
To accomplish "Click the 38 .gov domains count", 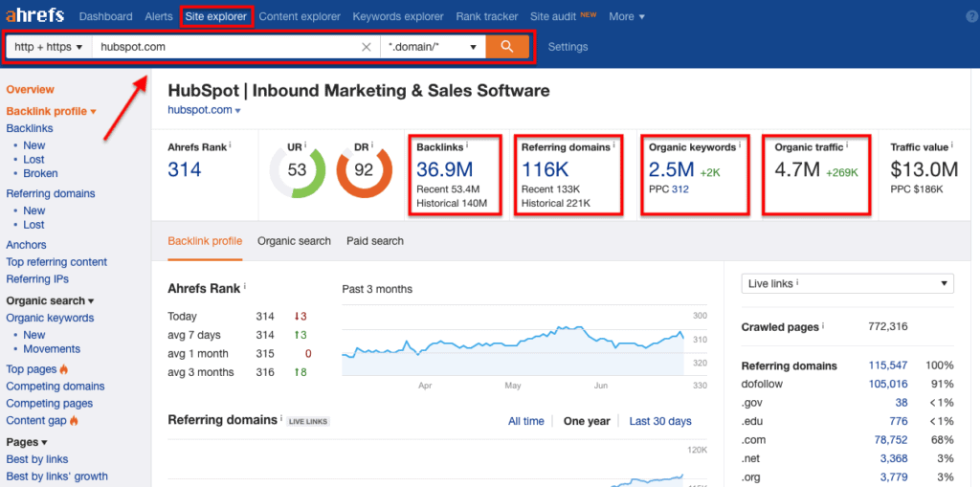I will tap(902, 403).
